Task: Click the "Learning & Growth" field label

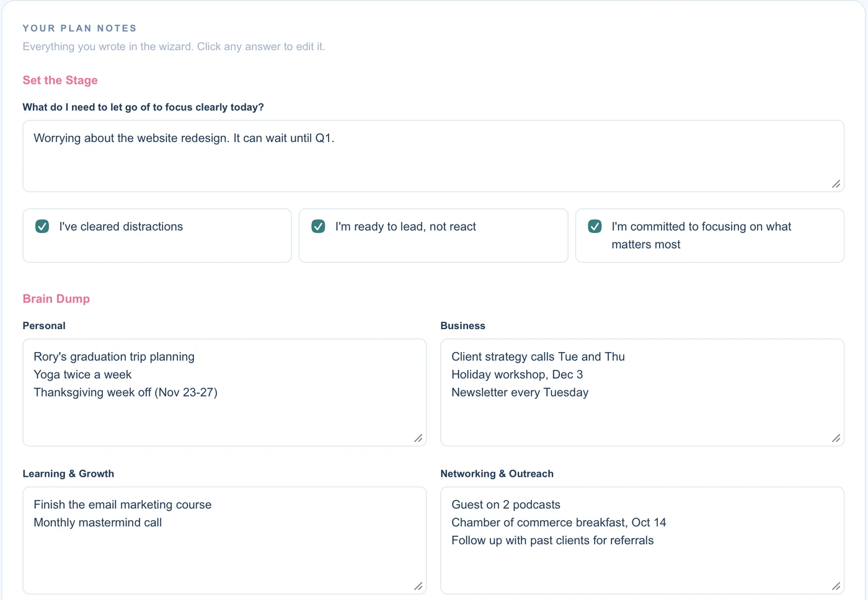Action: (68, 474)
